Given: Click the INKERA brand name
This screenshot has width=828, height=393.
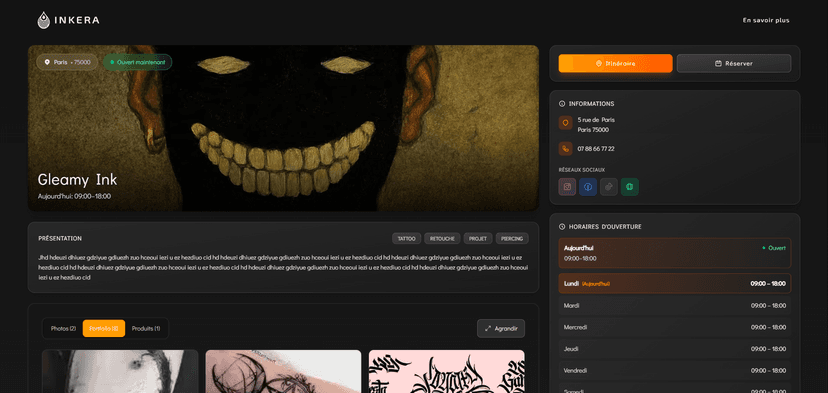Looking at the screenshot, I should pos(77,21).
